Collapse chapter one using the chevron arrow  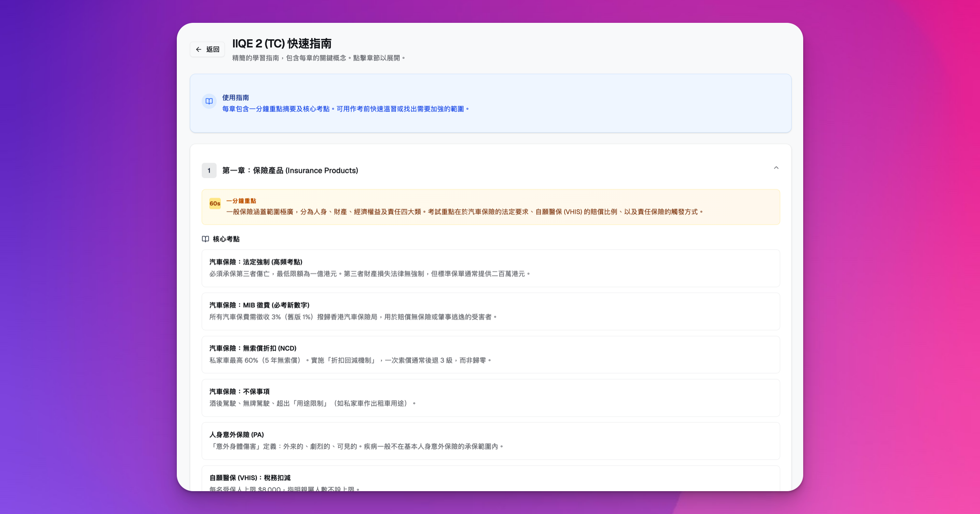coord(776,168)
